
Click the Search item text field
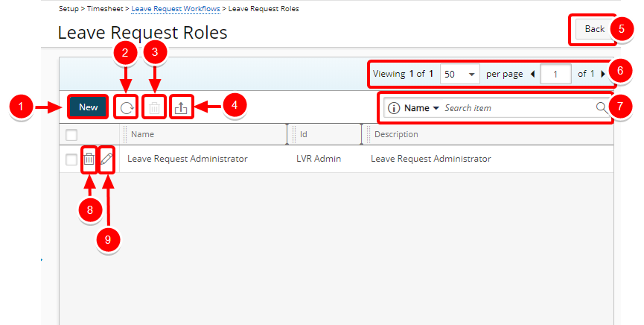click(x=517, y=108)
